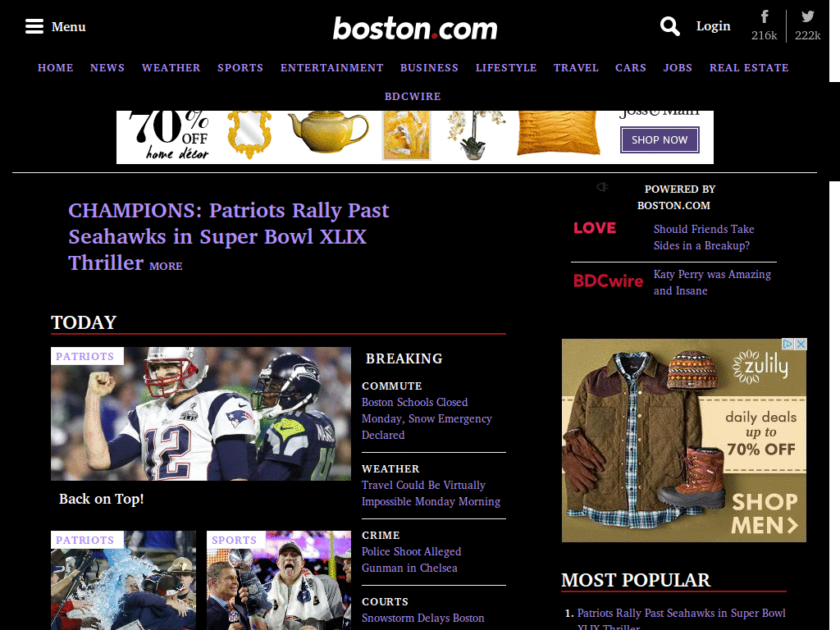Open Gatorade shower Patriots thumbnail
The width and height of the screenshot is (840, 630).
123,580
